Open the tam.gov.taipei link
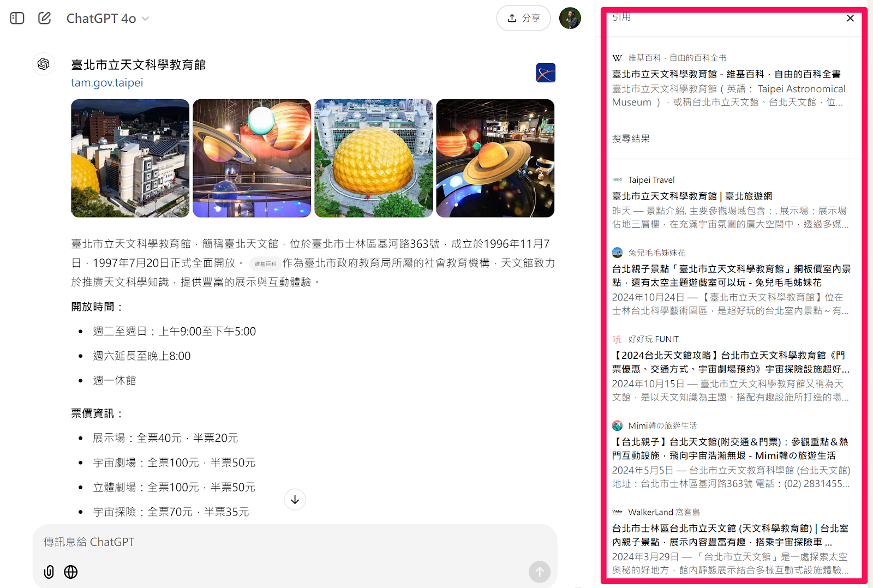Viewport: 873px width, 588px height. [107, 82]
